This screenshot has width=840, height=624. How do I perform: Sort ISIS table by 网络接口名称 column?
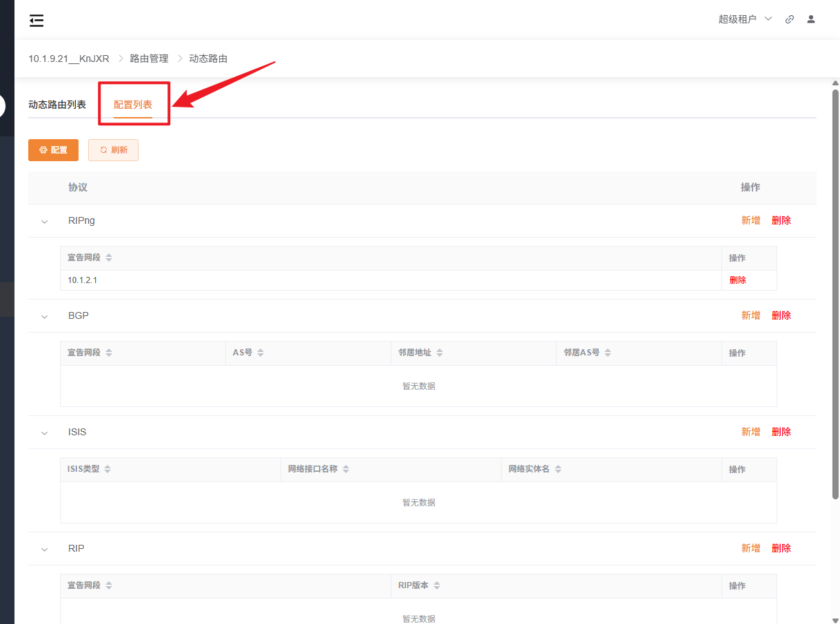tap(346, 469)
